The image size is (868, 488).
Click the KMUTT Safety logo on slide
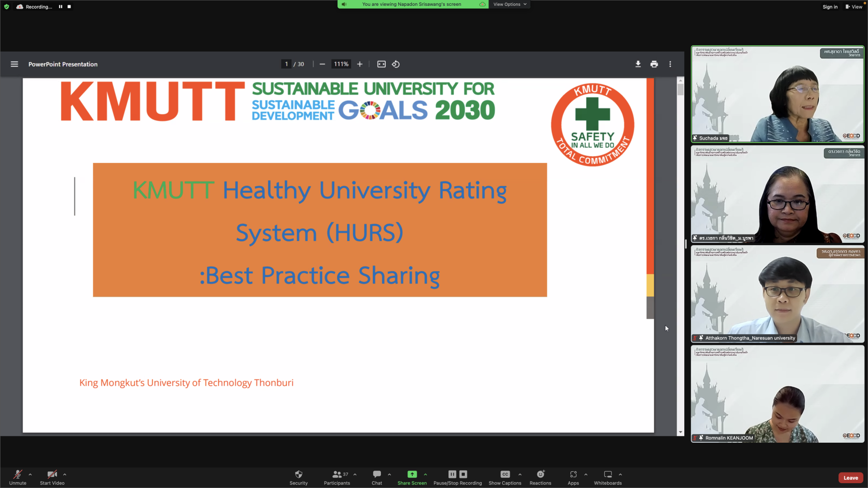pos(593,125)
